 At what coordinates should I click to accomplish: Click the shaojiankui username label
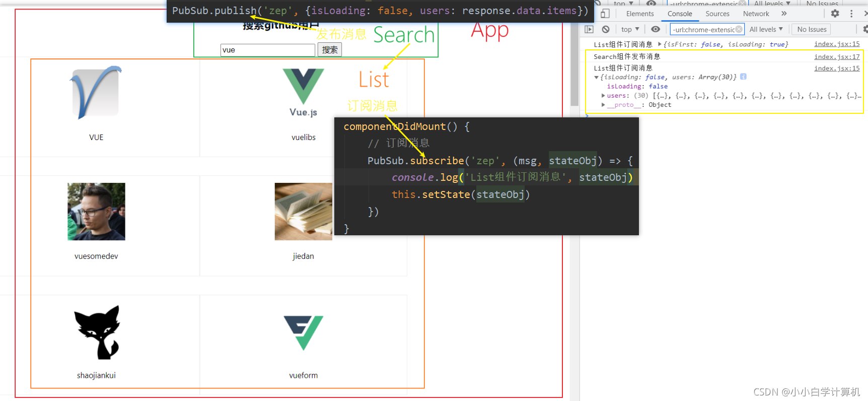pyautogui.click(x=96, y=375)
